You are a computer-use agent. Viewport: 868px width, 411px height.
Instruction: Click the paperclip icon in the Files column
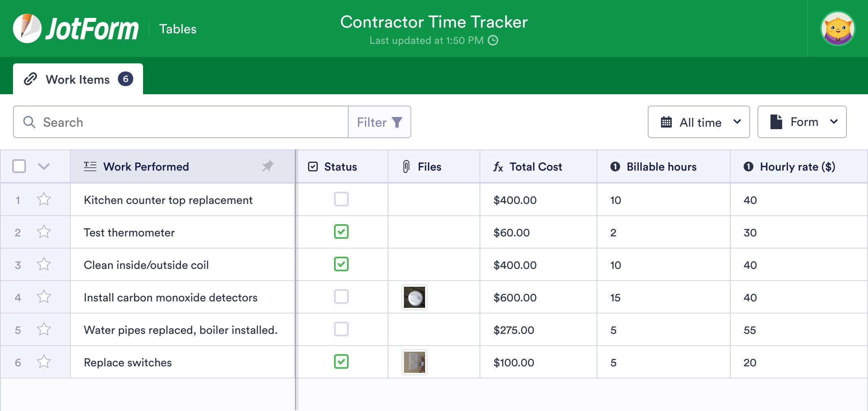click(x=406, y=167)
